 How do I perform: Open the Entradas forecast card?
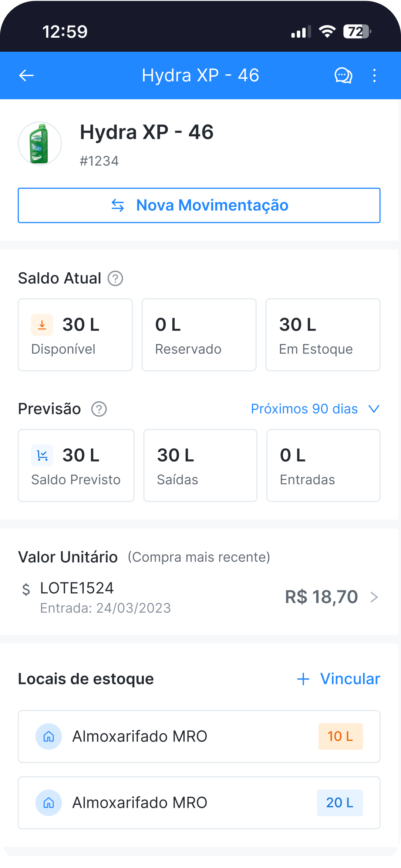pyautogui.click(x=323, y=465)
